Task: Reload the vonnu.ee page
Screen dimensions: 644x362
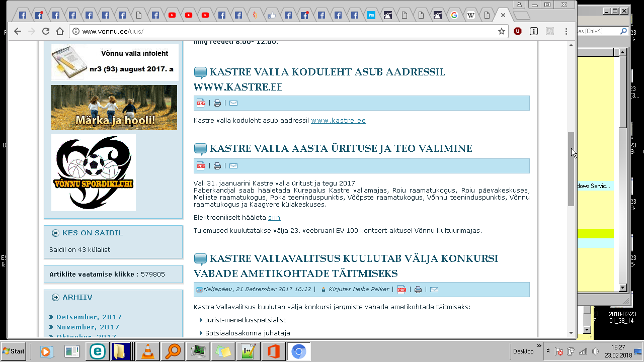Action: [46, 31]
